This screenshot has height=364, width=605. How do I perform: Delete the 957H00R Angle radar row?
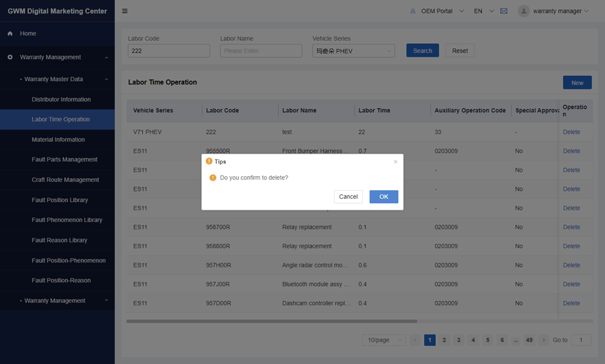(x=572, y=266)
